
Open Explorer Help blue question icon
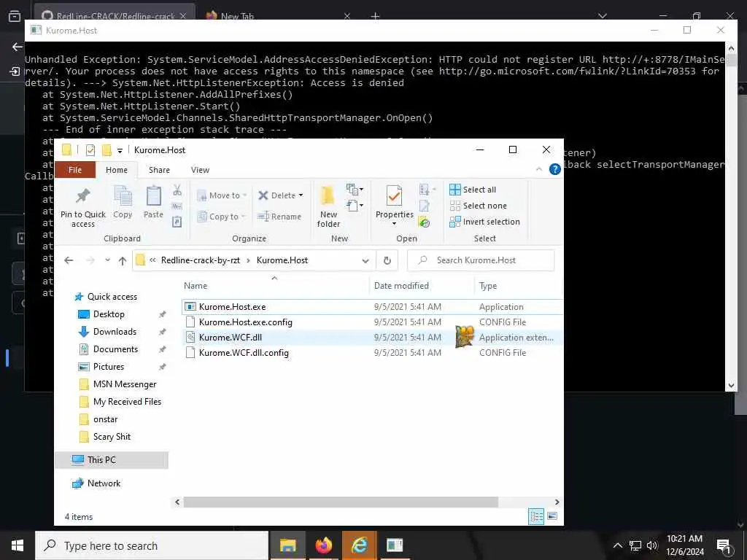point(554,169)
